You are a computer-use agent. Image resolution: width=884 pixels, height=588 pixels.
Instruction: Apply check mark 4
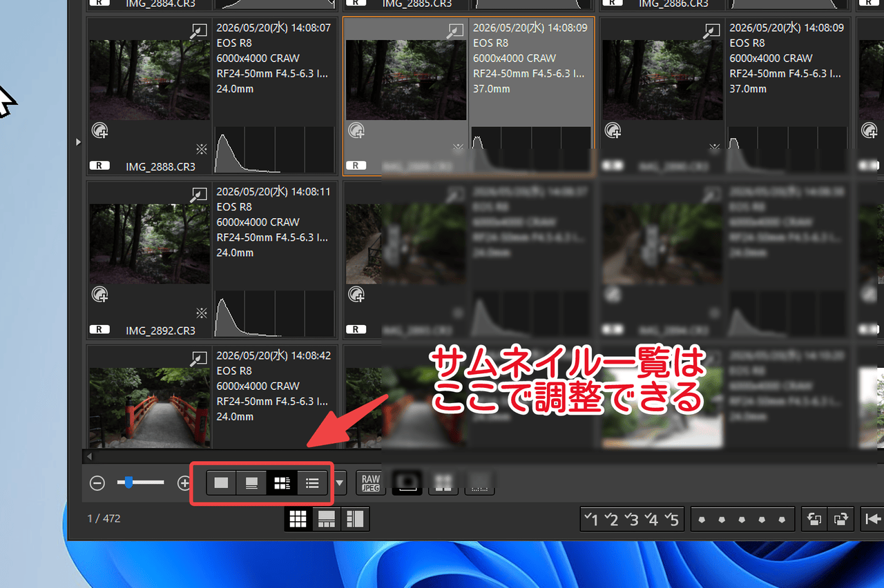pos(651,520)
